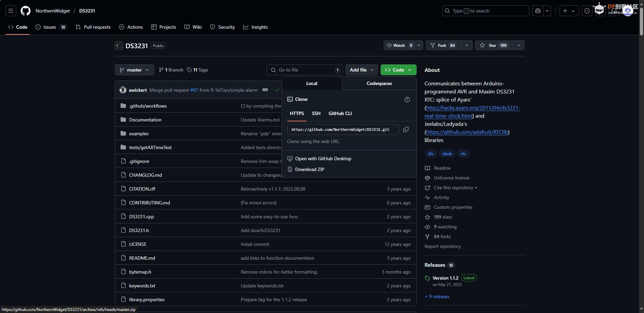
Task: Open the create new plus dropdown
Action: point(569,11)
